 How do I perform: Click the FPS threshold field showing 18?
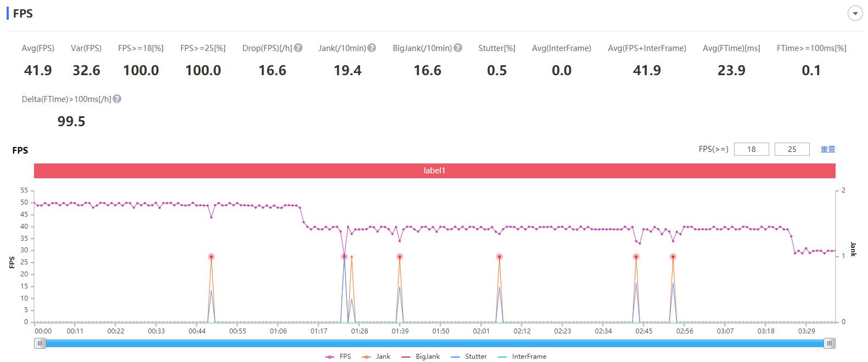click(x=751, y=149)
